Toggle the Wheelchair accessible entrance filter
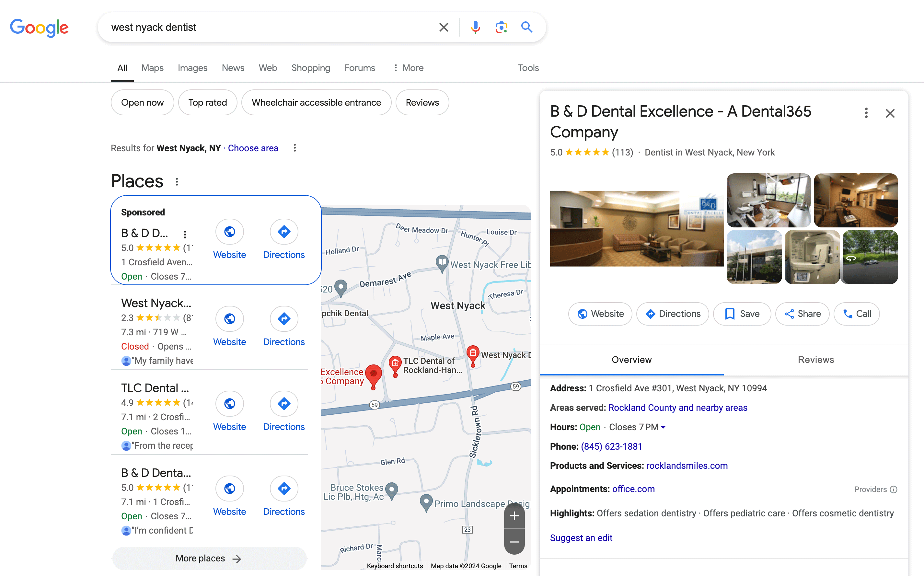The height and width of the screenshot is (576, 924). (x=316, y=102)
